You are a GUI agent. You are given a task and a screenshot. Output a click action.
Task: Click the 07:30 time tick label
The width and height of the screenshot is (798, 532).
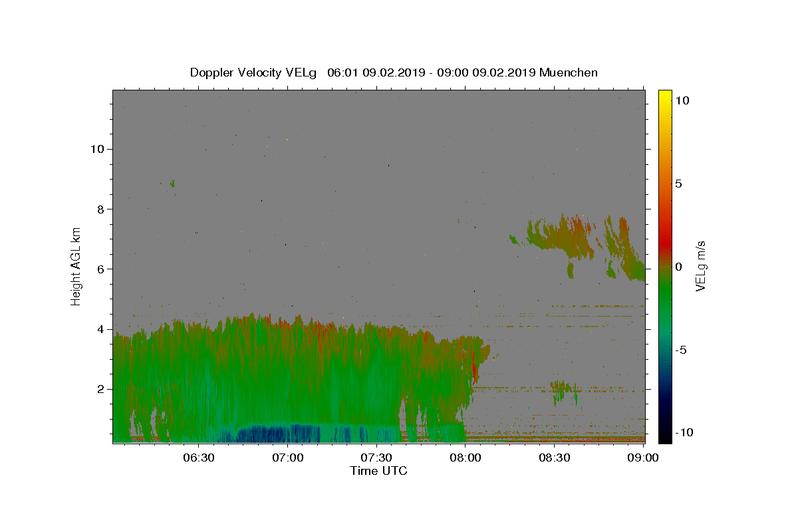(x=376, y=458)
